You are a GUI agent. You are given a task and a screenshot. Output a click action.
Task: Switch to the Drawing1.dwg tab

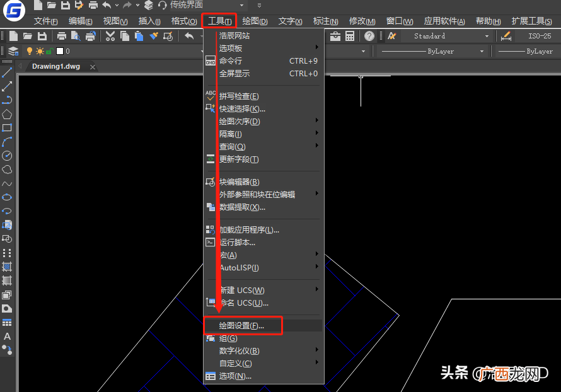pos(56,67)
